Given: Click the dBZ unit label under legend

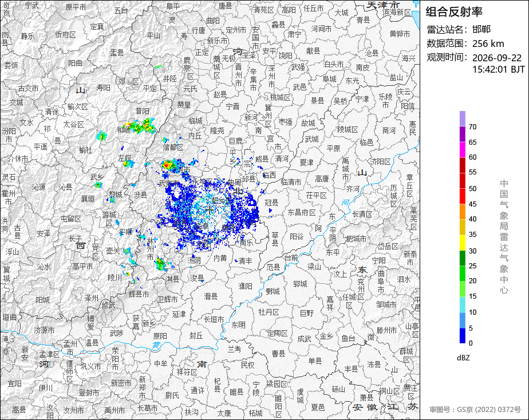Looking at the screenshot, I should pyautogui.click(x=463, y=358).
